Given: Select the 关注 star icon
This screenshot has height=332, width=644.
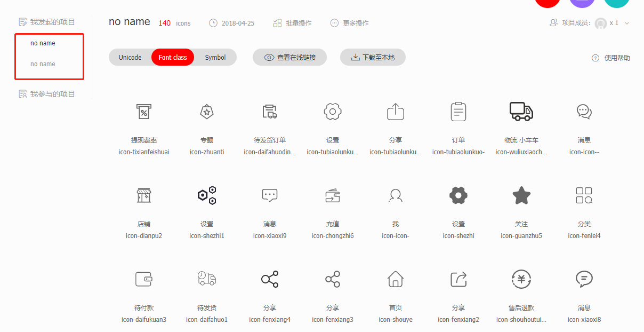Looking at the screenshot, I should pyautogui.click(x=521, y=195).
